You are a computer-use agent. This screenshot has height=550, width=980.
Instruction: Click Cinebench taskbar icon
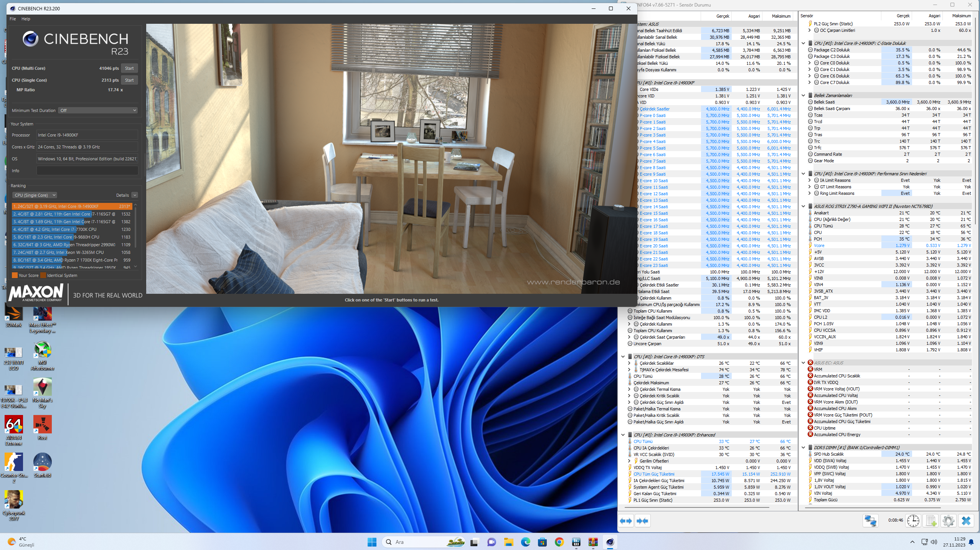pos(610,542)
